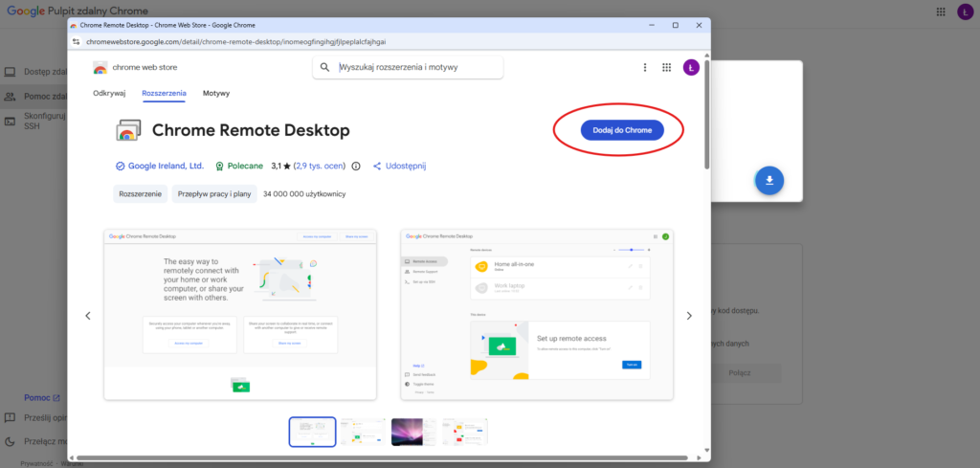This screenshot has height=468, width=980.
Task: Click the Polecane featured badge
Action: (240, 167)
